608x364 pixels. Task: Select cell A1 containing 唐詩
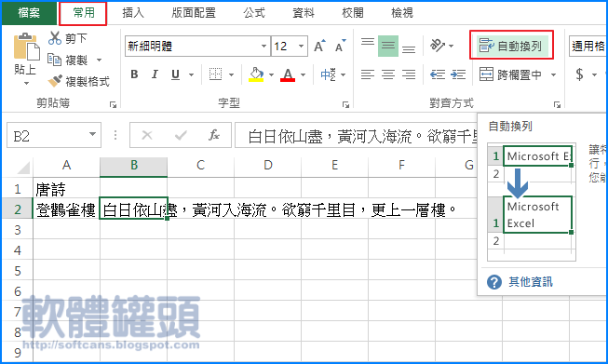pyautogui.click(x=66, y=189)
